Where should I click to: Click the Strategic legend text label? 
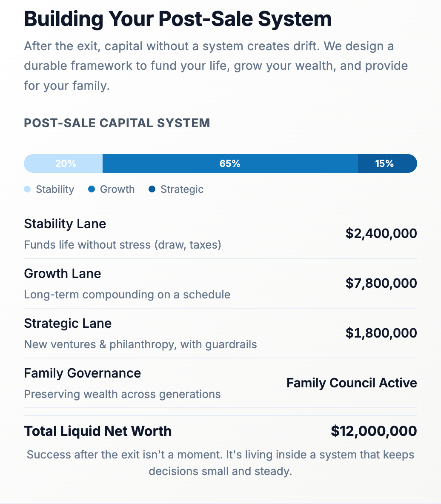pyautogui.click(x=182, y=189)
